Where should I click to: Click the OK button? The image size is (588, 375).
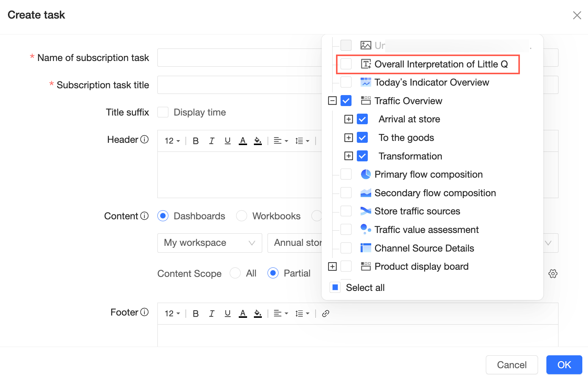pos(564,365)
